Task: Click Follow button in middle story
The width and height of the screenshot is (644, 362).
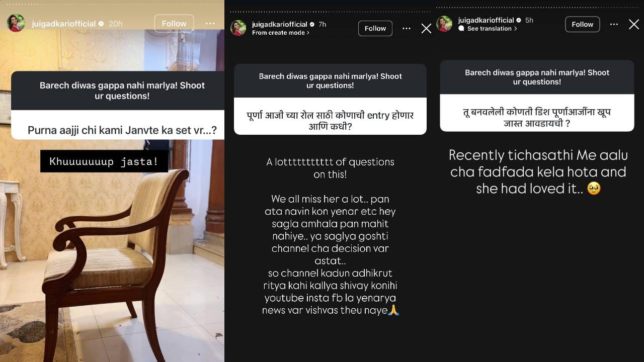Action: point(375,29)
